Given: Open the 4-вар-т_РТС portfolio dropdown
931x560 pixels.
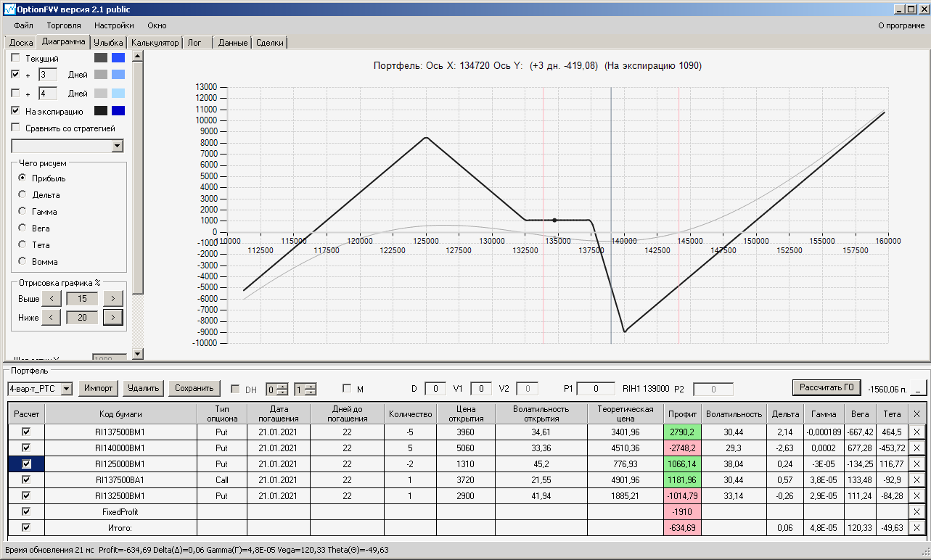Looking at the screenshot, I should tap(67, 389).
